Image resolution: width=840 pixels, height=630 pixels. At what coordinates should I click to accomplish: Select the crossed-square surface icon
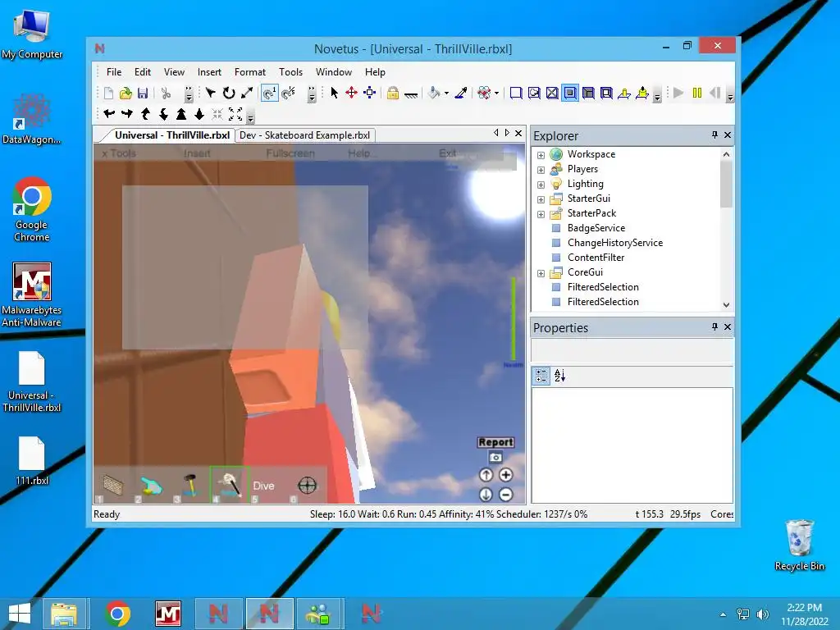tap(552, 94)
